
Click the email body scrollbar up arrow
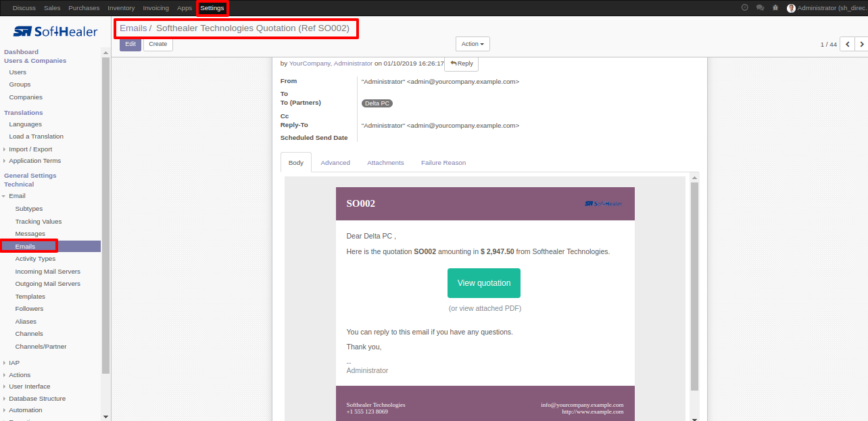pos(695,177)
